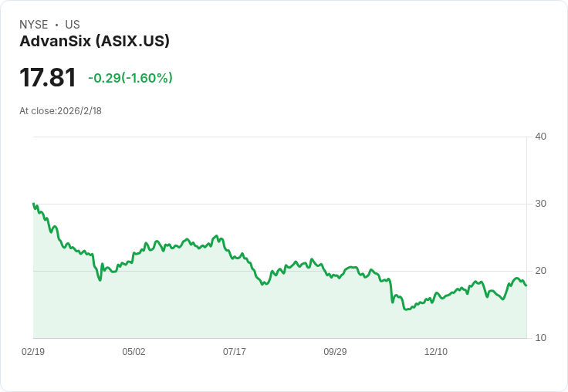Select the -0.29(-1.60%) price change text
Image resolution: width=568 pixels, height=392 pixels.
click(130, 78)
